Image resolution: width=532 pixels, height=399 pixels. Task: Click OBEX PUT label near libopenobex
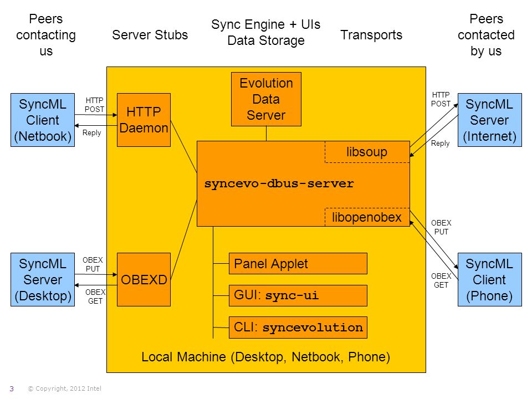(x=441, y=227)
